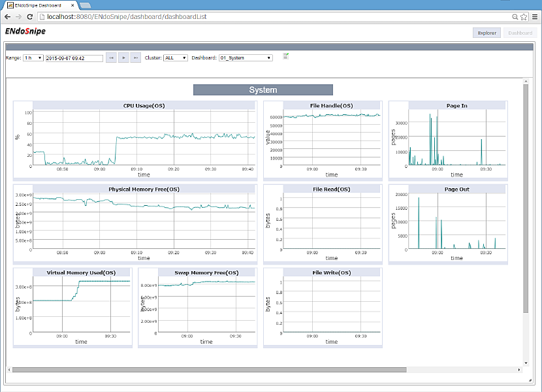
Task: Click the Page Out chart plot area
Action: pyautogui.click(x=457, y=221)
